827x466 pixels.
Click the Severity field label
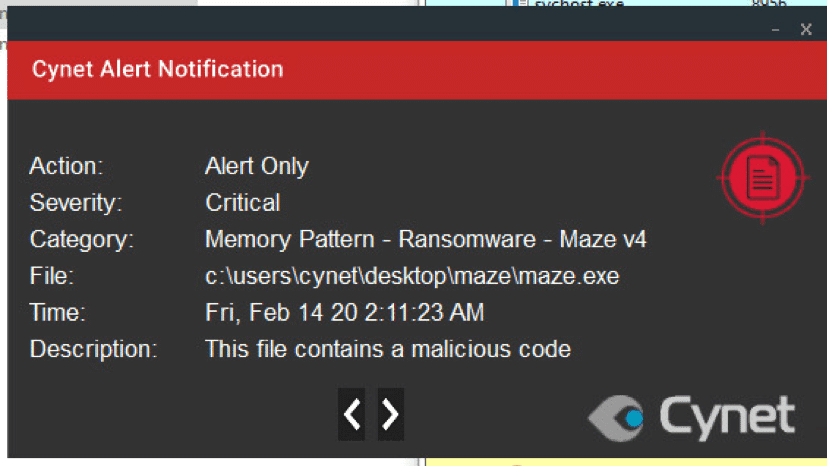76,202
